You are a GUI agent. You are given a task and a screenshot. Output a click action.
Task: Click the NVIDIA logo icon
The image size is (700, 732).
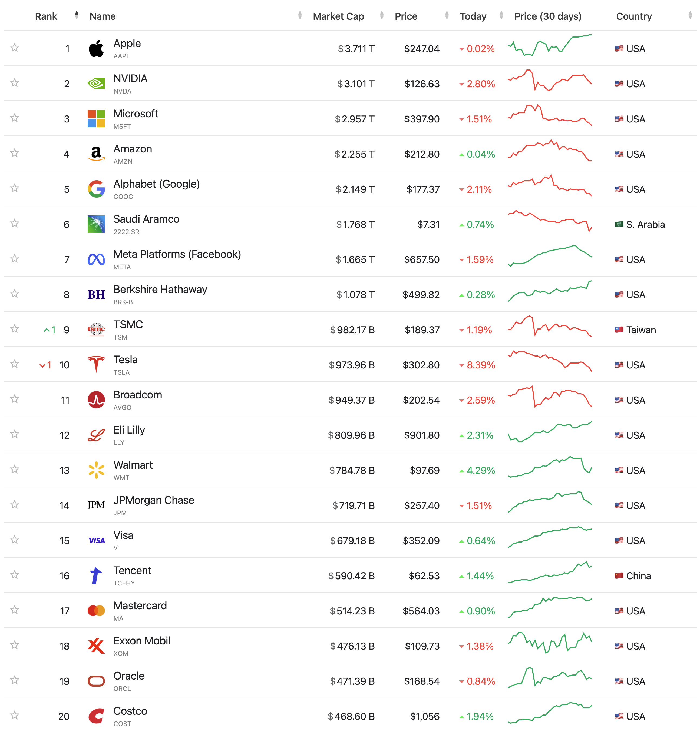click(x=96, y=84)
